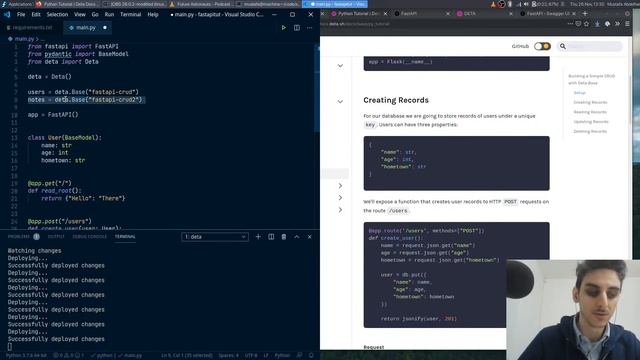
Task: Close the Python Tutorial browser tab
Action: (x=385, y=13)
